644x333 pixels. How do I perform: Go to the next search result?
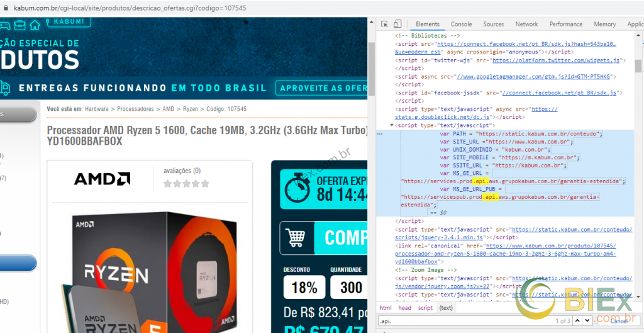tap(588, 320)
